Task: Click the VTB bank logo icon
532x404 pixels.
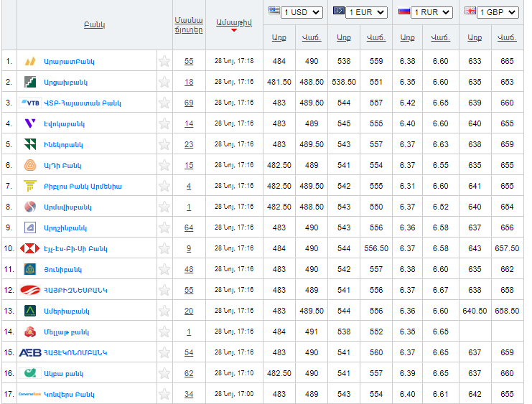Action: click(30, 103)
